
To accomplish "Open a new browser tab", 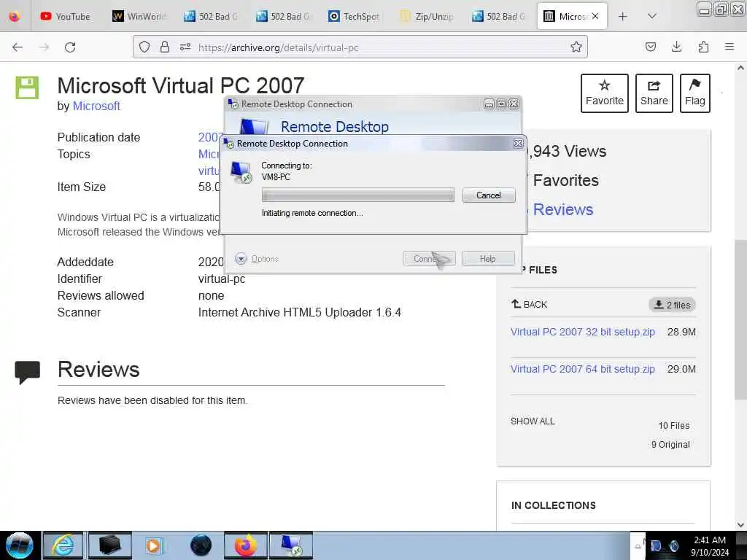I will tap(622, 17).
